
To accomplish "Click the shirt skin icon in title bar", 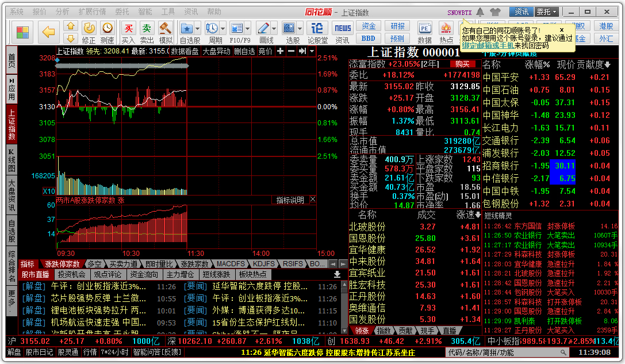I will [495, 12].
